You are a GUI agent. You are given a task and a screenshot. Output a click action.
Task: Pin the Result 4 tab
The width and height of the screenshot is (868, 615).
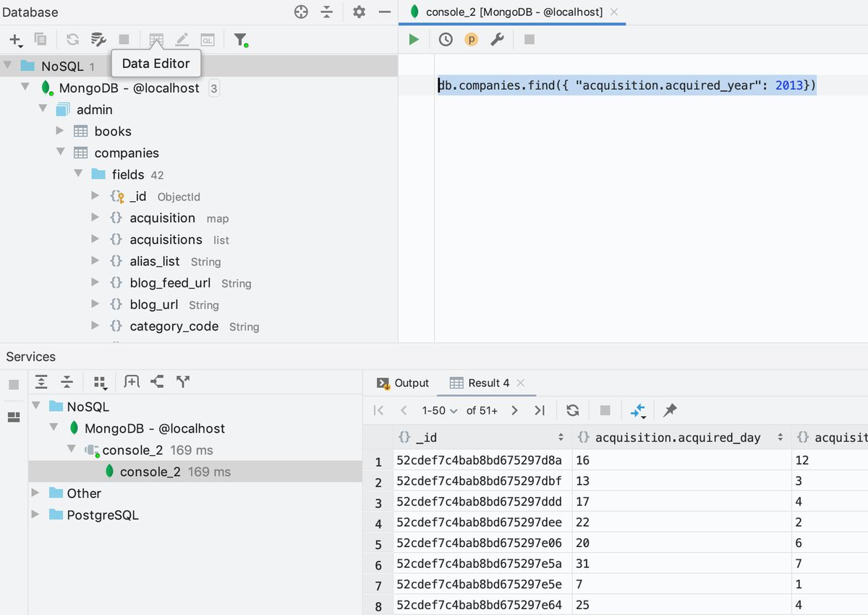pos(671,410)
